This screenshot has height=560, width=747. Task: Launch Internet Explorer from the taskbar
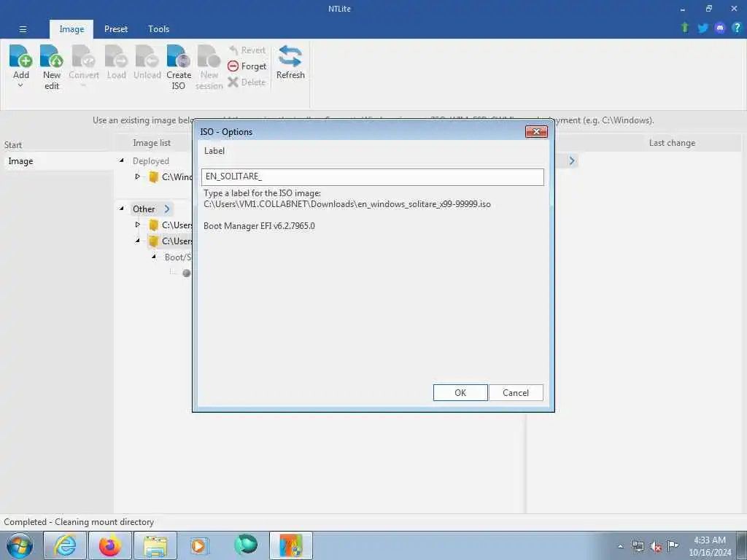pos(65,545)
